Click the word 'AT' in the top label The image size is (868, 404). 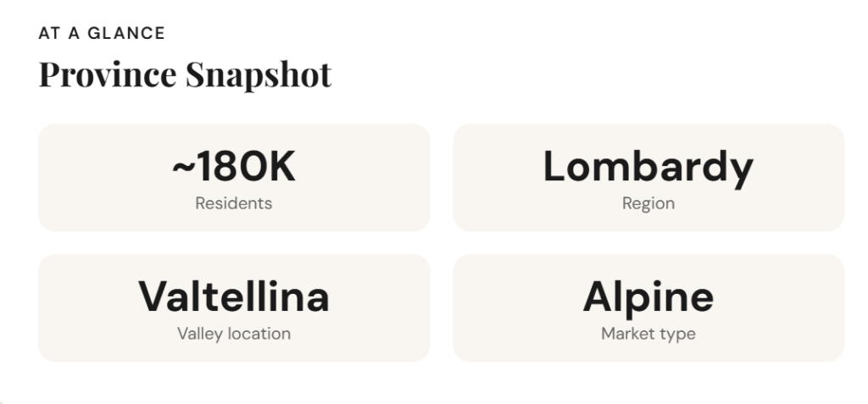click(48, 34)
